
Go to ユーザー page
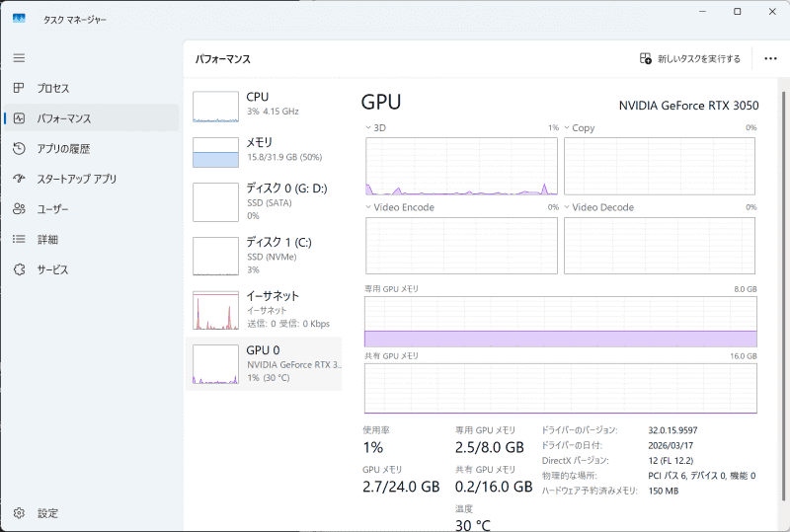click(91, 209)
